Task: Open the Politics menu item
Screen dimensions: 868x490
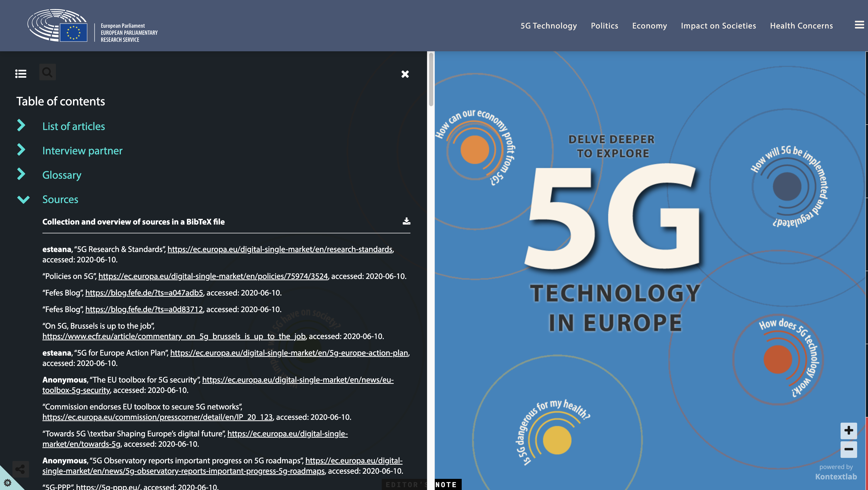Action: (604, 26)
